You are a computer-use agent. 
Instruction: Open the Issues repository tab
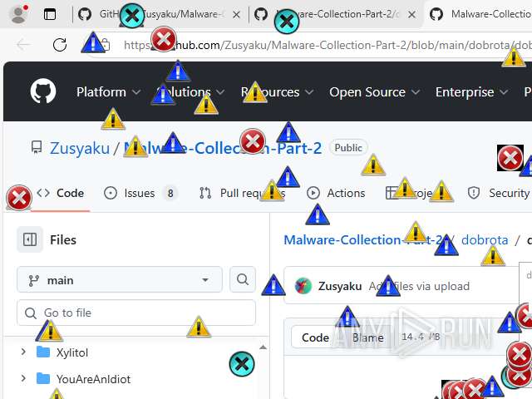tap(140, 193)
